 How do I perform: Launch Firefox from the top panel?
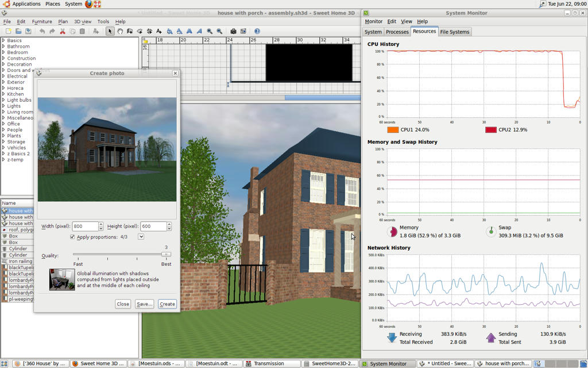pos(88,4)
